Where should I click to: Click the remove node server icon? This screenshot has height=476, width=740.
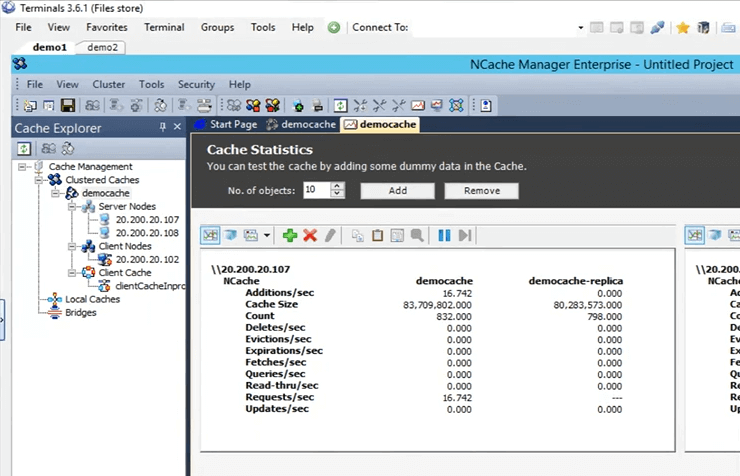(318, 105)
